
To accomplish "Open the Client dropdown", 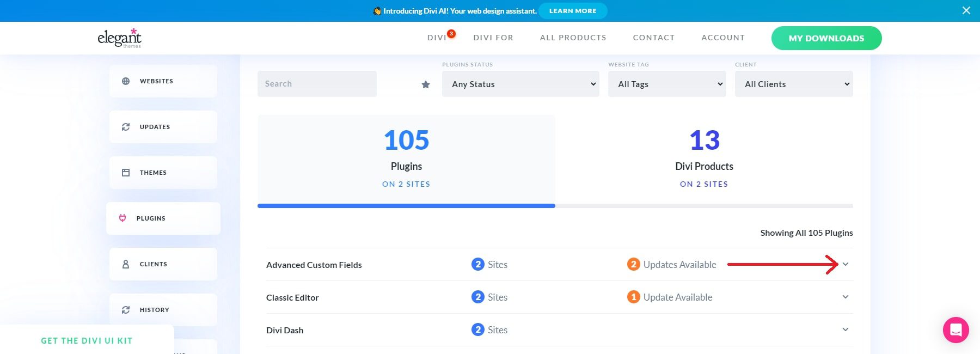I will pos(794,84).
